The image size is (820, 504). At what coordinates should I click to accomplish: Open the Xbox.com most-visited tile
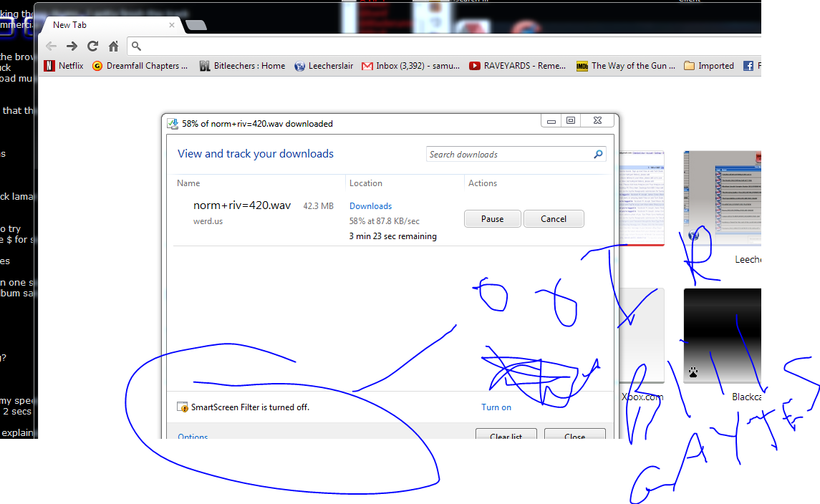[642, 335]
